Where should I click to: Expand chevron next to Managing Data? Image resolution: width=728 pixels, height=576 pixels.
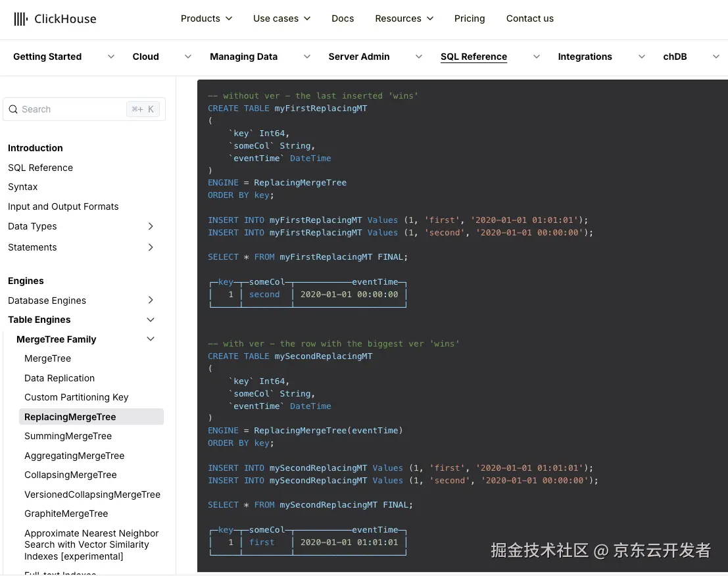(307, 57)
